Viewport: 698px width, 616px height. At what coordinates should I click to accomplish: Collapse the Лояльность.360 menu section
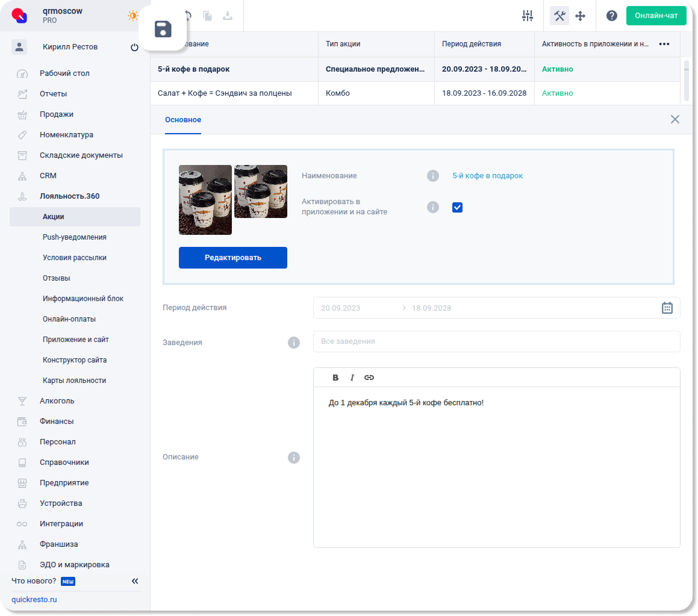pos(69,196)
